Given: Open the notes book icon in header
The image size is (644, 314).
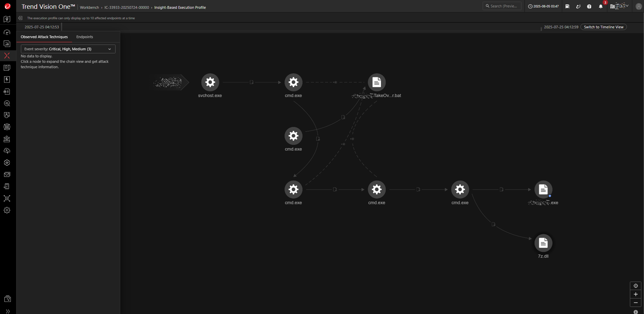Looking at the screenshot, I should [567, 6].
